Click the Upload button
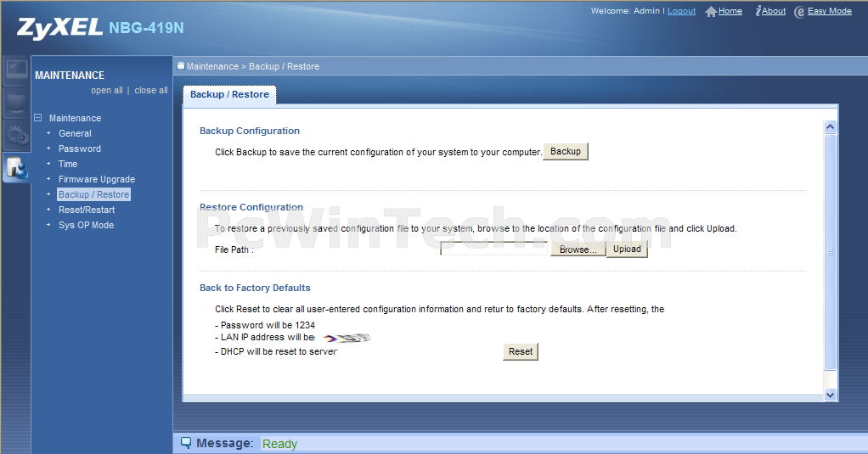 627,249
